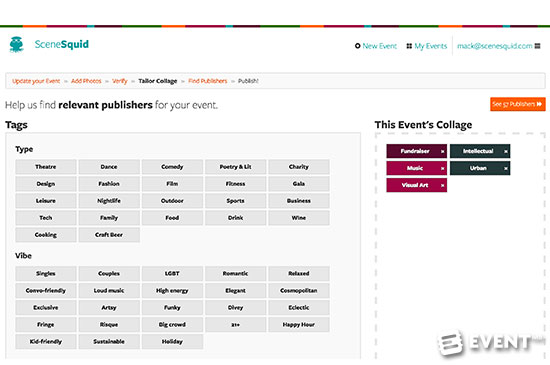Pick the Romantic vibe tag

click(235, 273)
